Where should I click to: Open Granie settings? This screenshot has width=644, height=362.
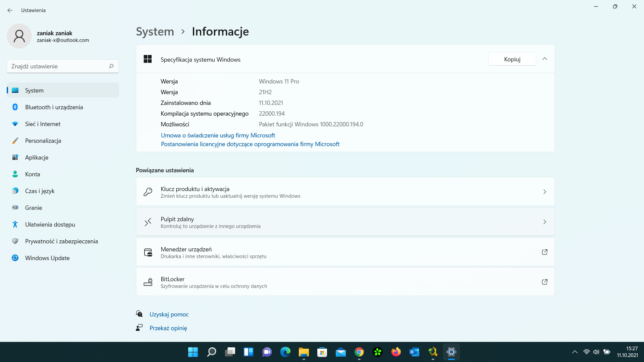pos(63,207)
